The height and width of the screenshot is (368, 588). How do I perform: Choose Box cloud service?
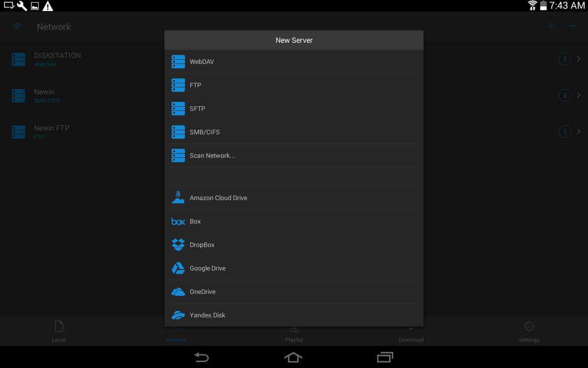tap(294, 221)
